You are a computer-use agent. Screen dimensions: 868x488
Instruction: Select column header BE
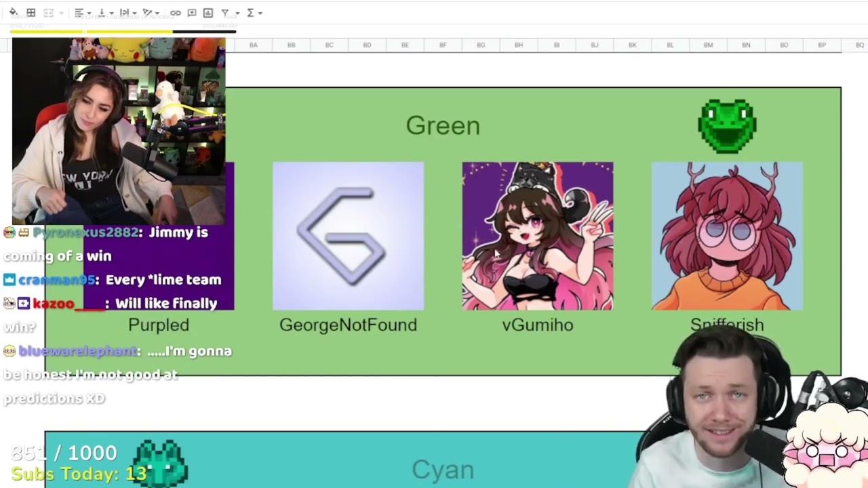click(405, 45)
